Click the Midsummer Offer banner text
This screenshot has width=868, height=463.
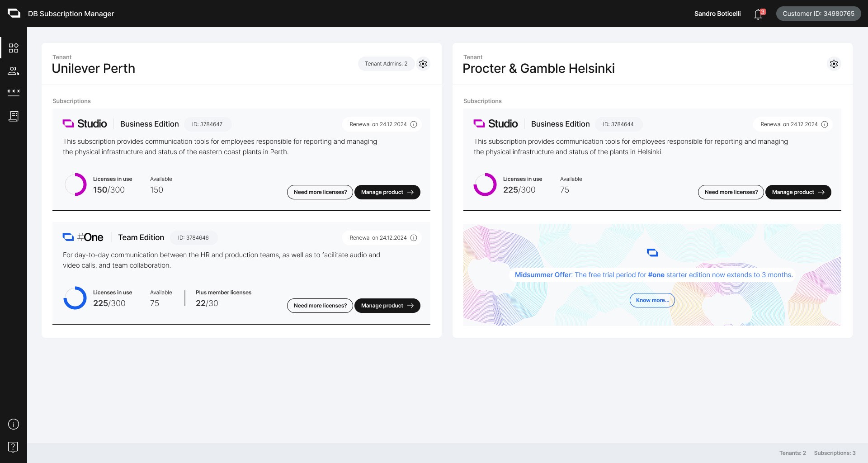point(654,275)
